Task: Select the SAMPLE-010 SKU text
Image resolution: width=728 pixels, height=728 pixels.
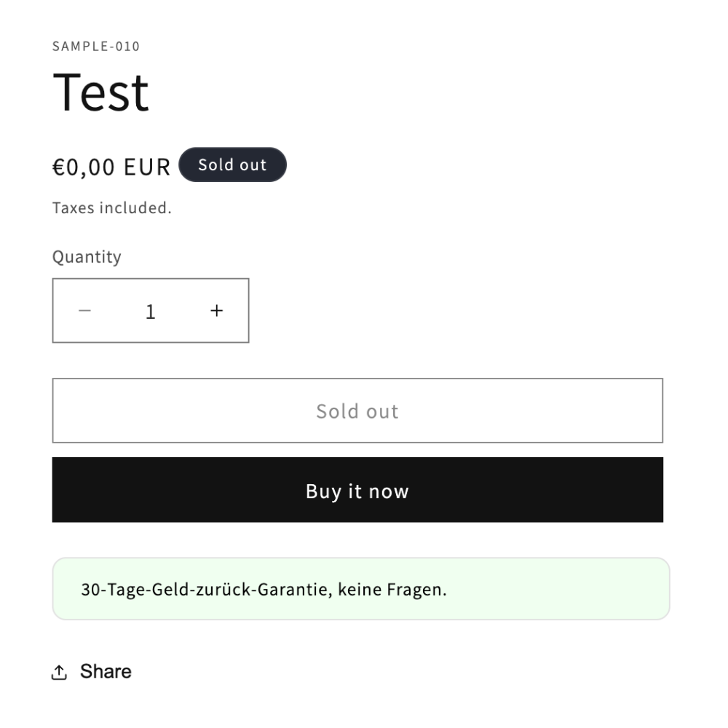Action: [x=96, y=47]
